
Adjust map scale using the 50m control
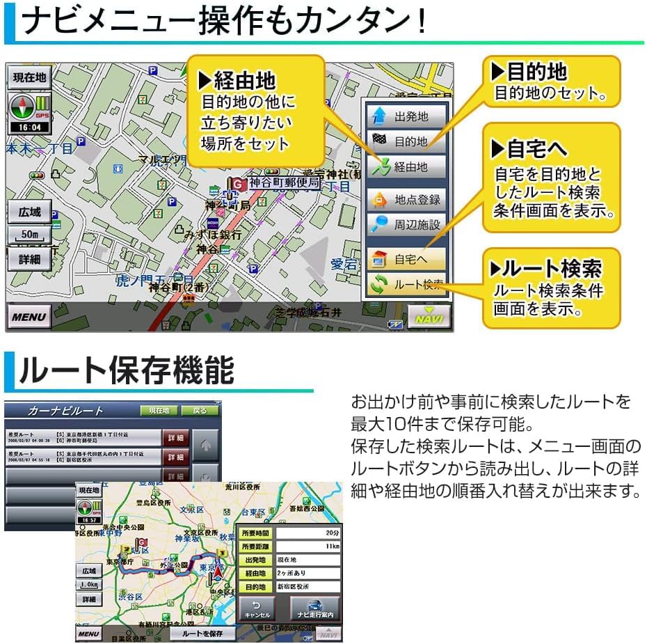point(28,235)
